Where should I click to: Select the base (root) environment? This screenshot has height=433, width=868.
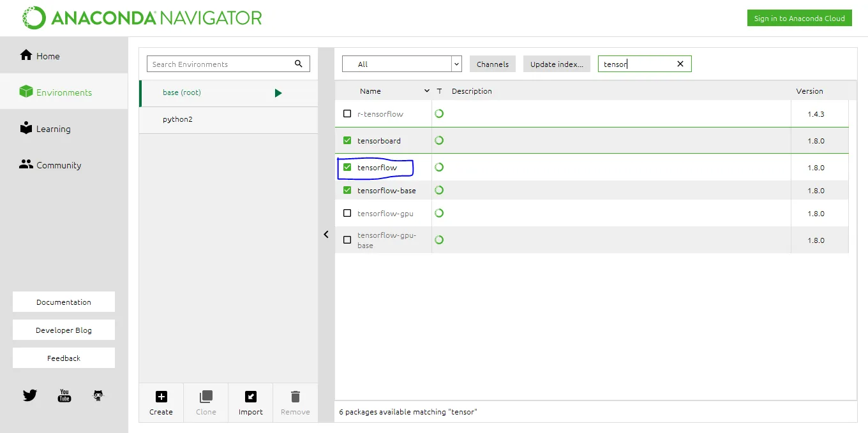228,93
